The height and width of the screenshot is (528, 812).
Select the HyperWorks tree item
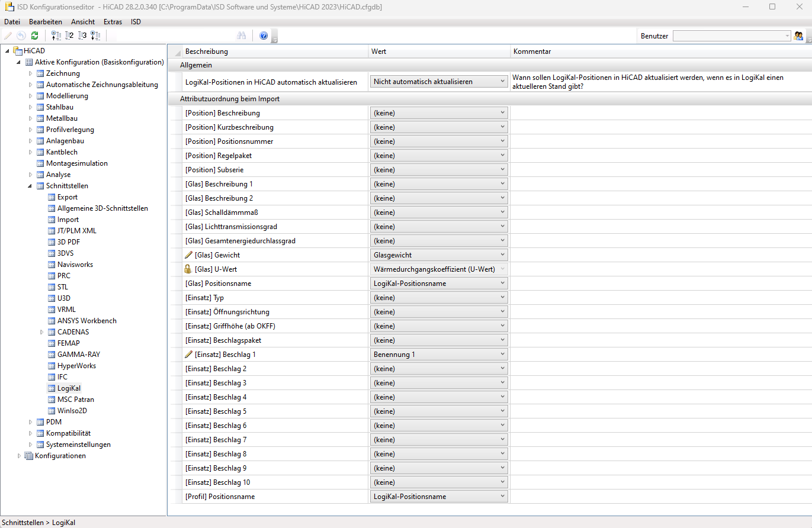pos(76,366)
